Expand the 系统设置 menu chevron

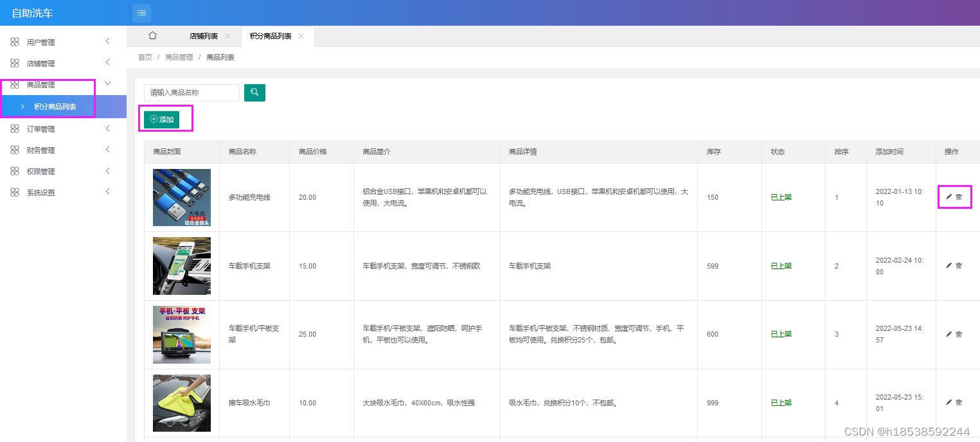(x=107, y=191)
